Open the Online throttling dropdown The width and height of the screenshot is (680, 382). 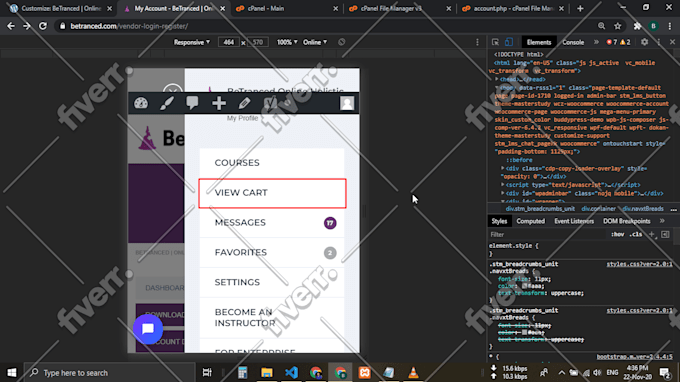pos(315,42)
